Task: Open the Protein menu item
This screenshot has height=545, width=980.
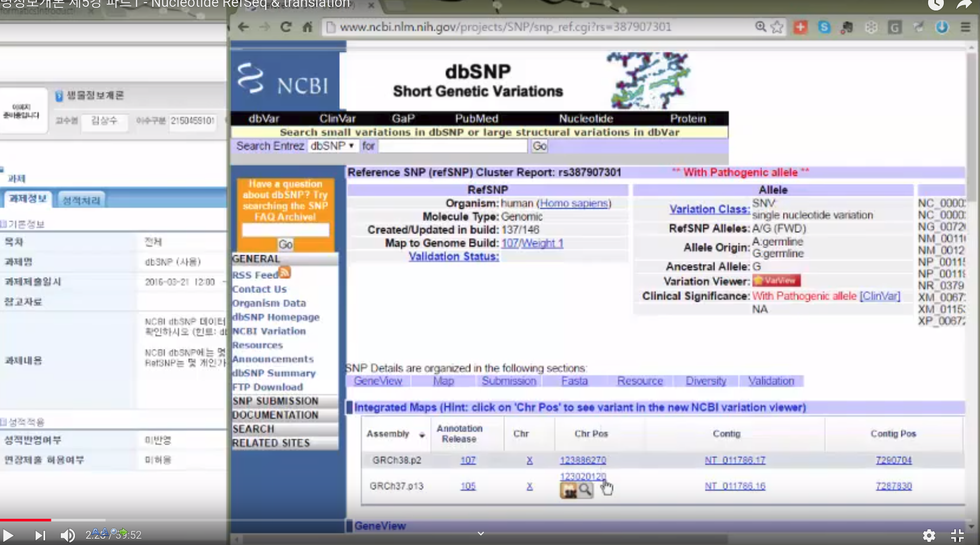Action: [688, 118]
